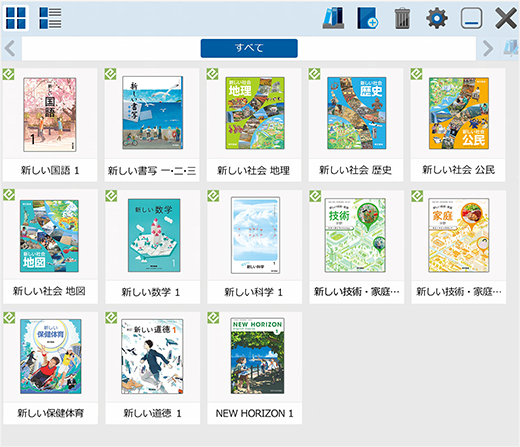This screenshot has height=447, width=520.
Task: Click the title text 新しい書写 一・二・三
Action: [x=152, y=171]
